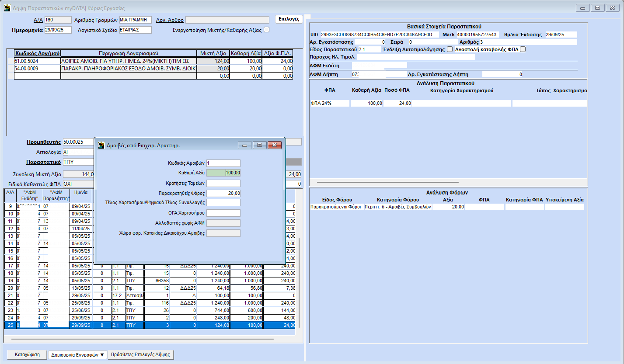
Task: Enable the Ένδειξη Αυτοτιμολόγησης checkbox
Action: click(450, 49)
